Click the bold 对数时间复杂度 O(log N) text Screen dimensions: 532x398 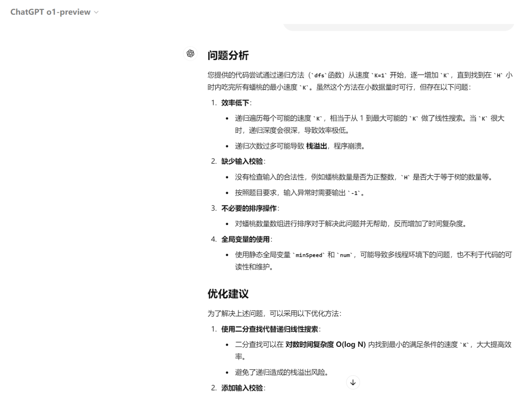(x=325, y=345)
